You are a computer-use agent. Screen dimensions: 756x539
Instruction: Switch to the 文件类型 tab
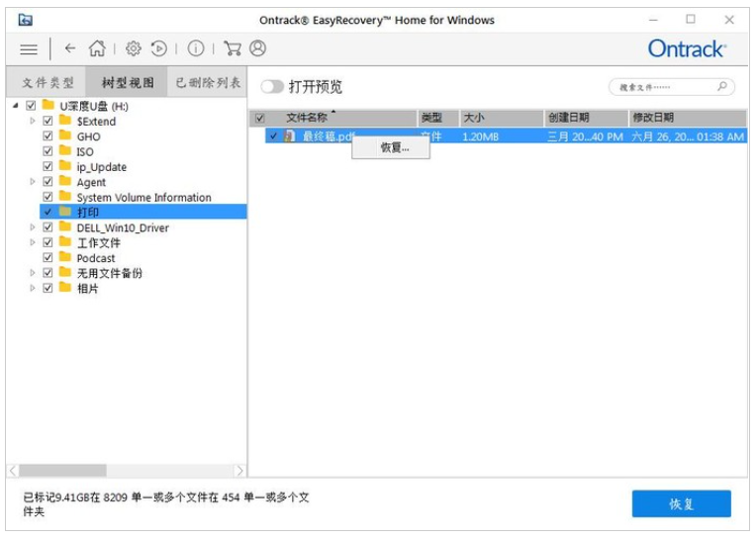point(47,83)
